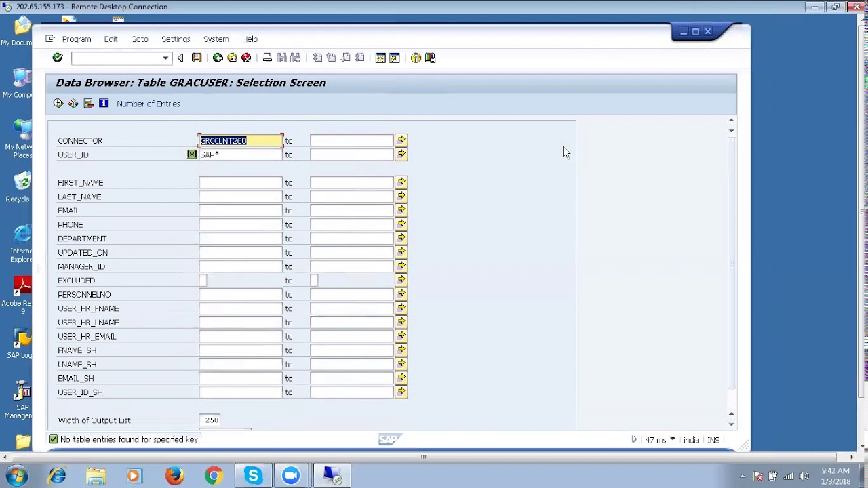Image resolution: width=868 pixels, height=488 pixels.
Task: Click the Find Next binoculars icon
Action: pyautogui.click(x=296, y=58)
